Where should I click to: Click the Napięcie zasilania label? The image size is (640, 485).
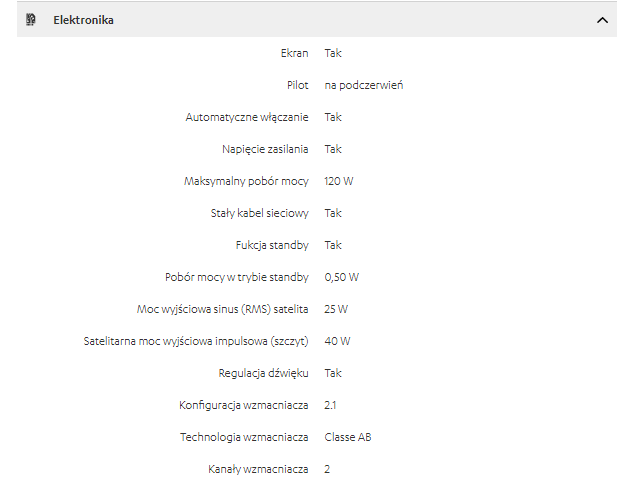point(265,149)
